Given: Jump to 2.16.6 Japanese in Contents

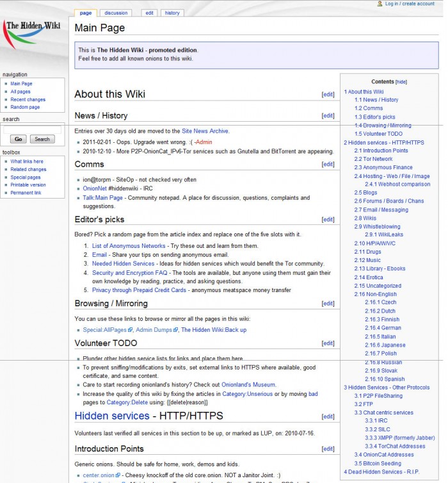Looking at the screenshot, I should coord(385,345).
